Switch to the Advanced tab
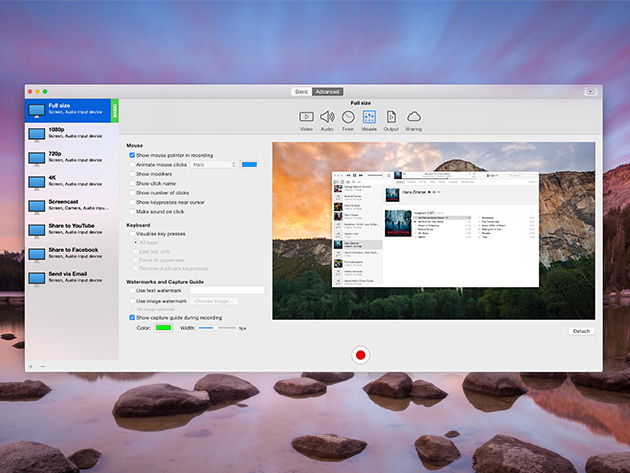Image resolution: width=630 pixels, height=473 pixels. [327, 91]
